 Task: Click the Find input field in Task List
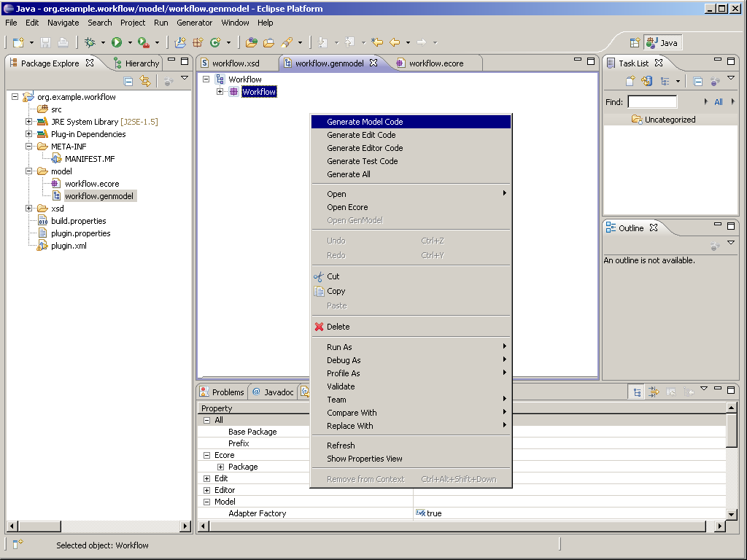coord(652,102)
